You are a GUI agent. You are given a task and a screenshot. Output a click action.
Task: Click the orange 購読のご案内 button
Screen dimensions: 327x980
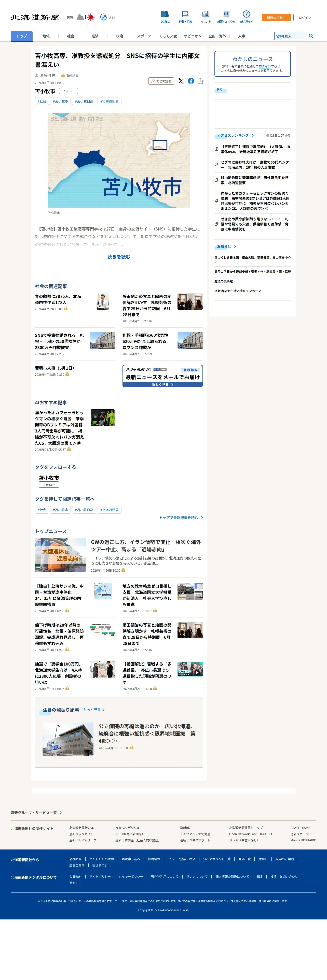tap(276, 18)
